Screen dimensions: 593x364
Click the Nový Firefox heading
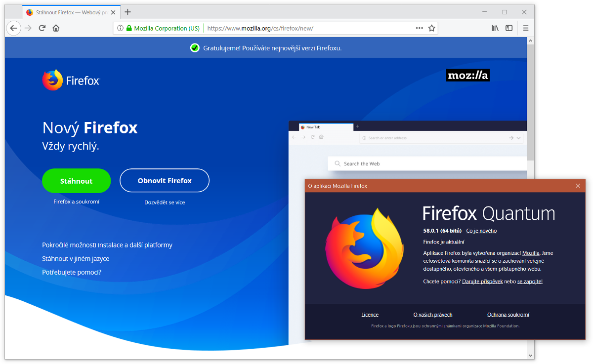tap(90, 128)
